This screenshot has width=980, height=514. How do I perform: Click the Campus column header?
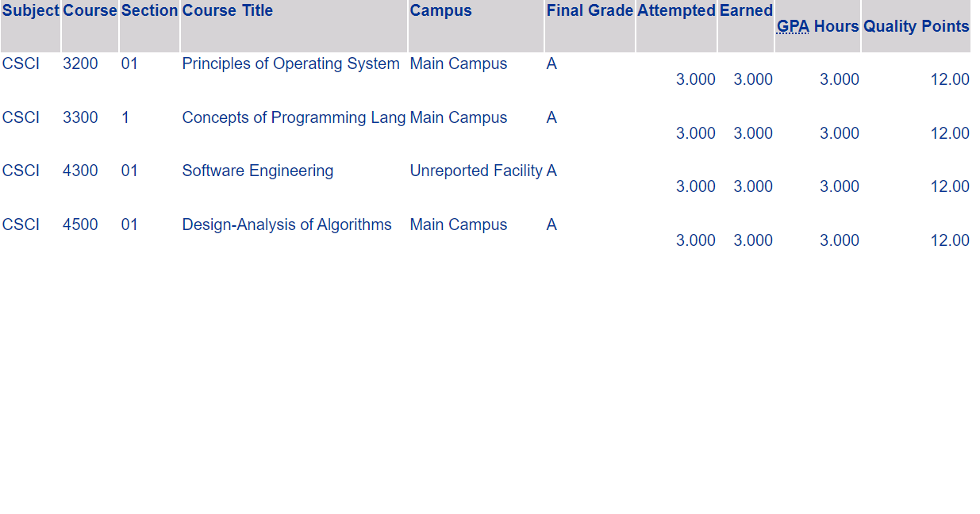(441, 11)
